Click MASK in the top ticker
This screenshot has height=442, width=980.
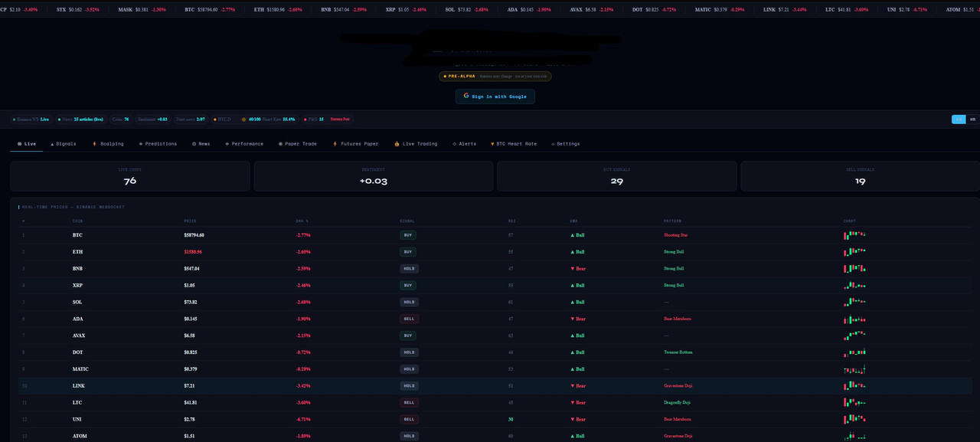142,9
